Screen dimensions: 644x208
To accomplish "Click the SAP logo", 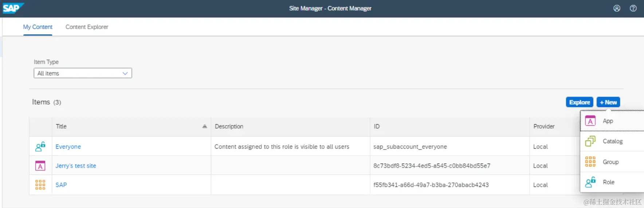I will click(x=13, y=8).
